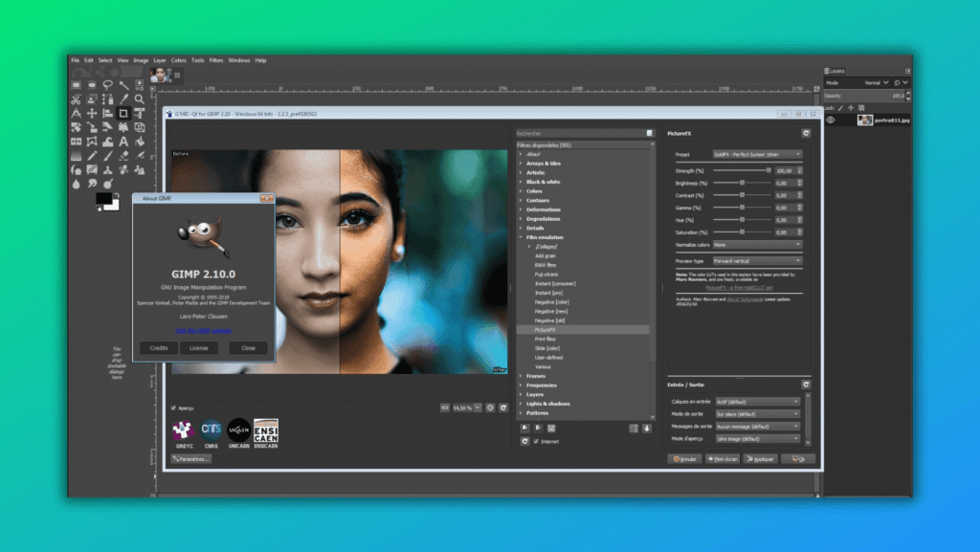
Task: Click the Credits button in About GIMP
Action: pos(159,348)
